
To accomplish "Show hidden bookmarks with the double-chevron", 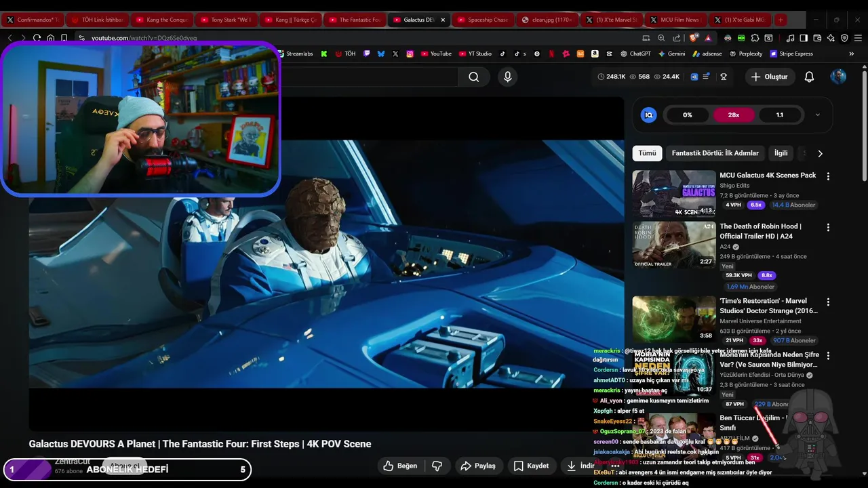I will (x=852, y=54).
